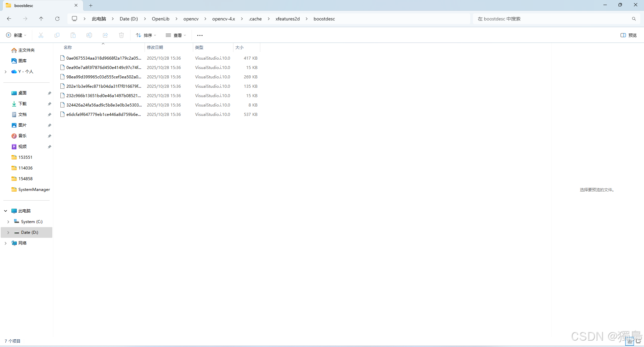This screenshot has width=644, height=347.
Task: Open 图库 gallery in sidebar
Action: tap(19, 61)
